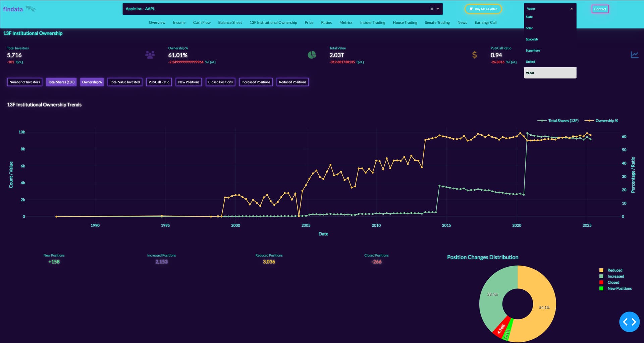This screenshot has width=644, height=343.
Task: Open the Balance Sheet tab
Action: 230,22
